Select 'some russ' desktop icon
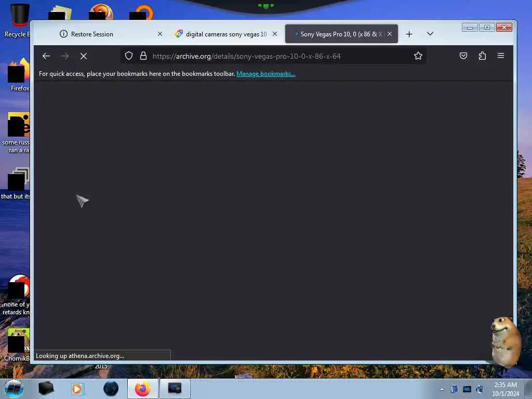The image size is (532, 399). pos(16,132)
